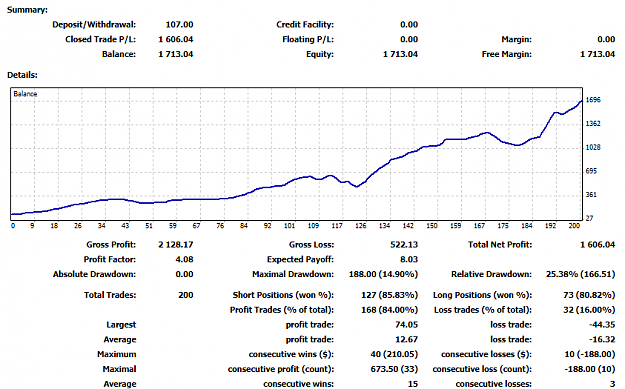
Task: Click the 1362 y-axis label
Action: [593, 124]
